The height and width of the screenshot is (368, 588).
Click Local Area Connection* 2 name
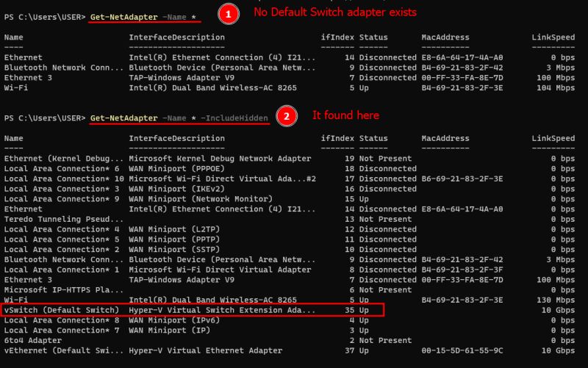click(62, 250)
